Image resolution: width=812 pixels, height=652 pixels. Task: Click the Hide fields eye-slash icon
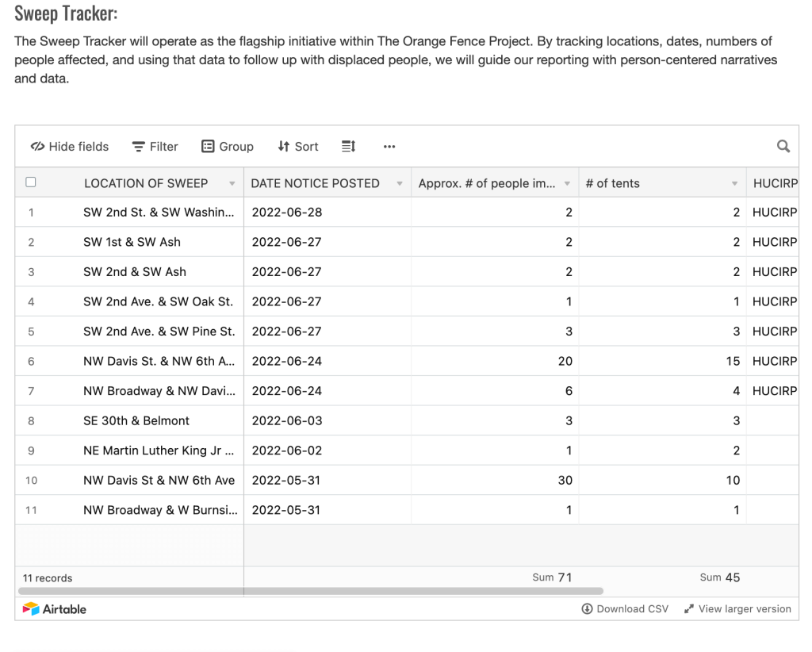pos(37,147)
